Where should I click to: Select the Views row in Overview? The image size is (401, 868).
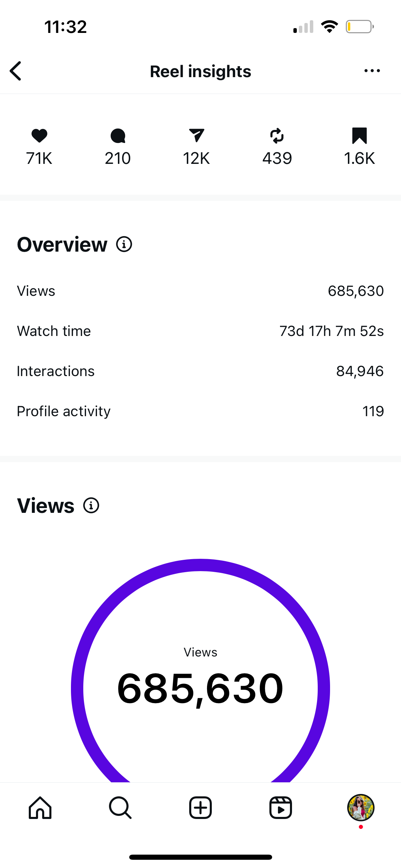[x=200, y=291]
